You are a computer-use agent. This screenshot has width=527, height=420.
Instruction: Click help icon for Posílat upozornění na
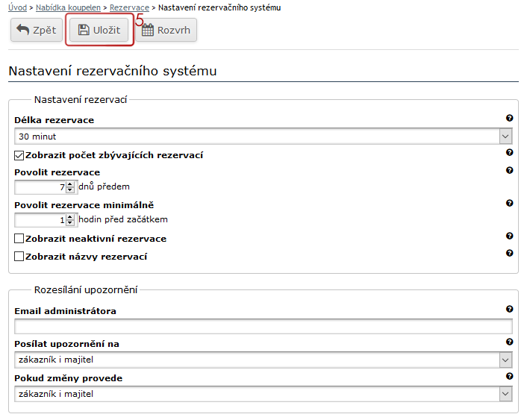pos(509,342)
